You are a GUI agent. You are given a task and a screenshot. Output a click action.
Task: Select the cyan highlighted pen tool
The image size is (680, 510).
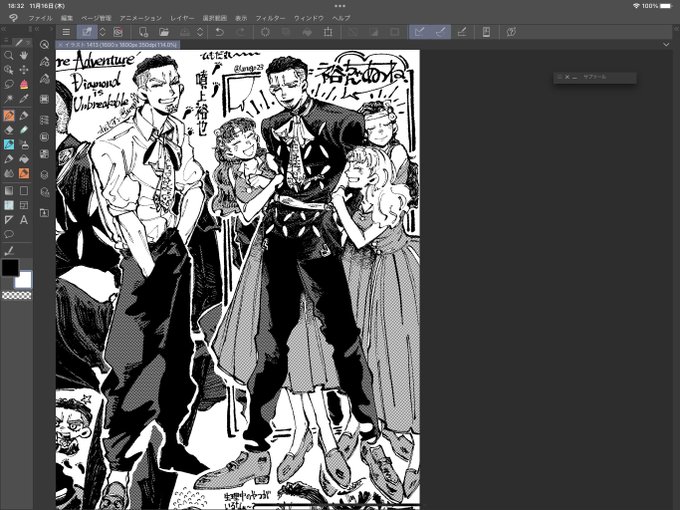(x=9, y=144)
